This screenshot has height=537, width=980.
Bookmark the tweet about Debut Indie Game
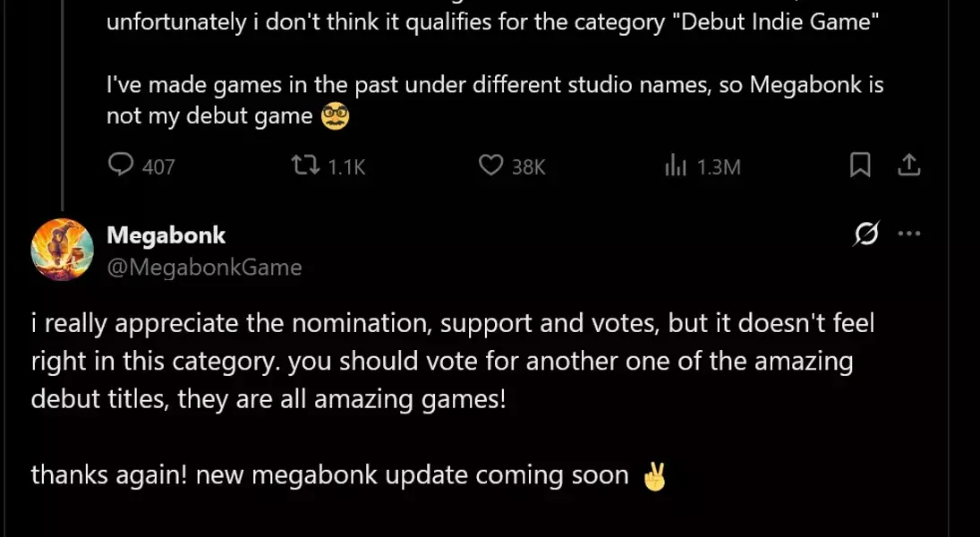[x=860, y=166]
